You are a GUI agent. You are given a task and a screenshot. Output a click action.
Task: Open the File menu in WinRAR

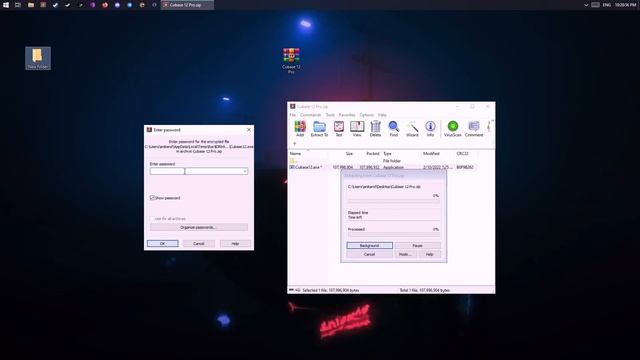[293, 115]
